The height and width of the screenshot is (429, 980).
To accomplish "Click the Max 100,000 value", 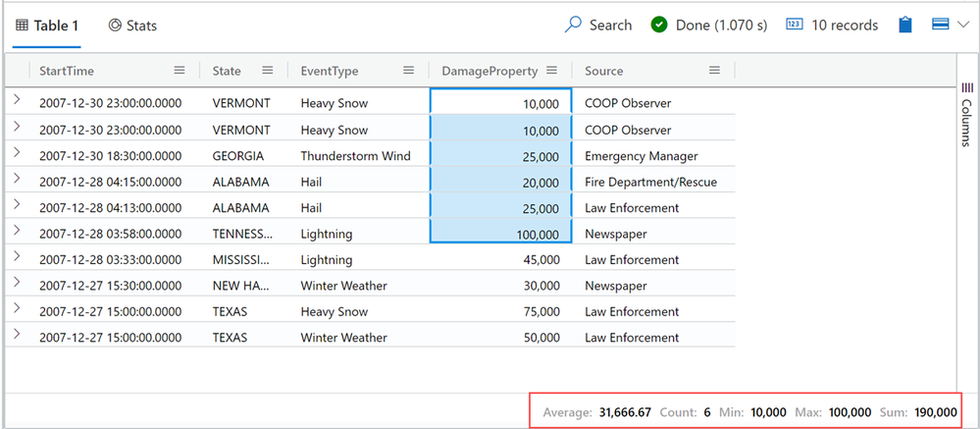I will pyautogui.click(x=850, y=412).
